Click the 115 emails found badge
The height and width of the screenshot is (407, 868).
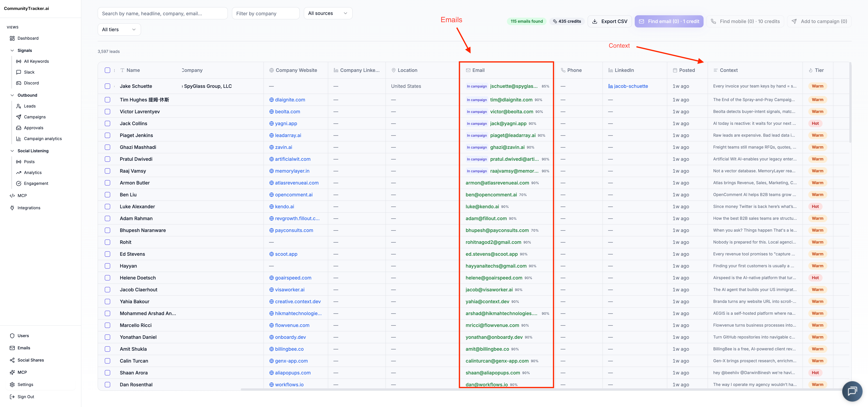[x=527, y=21]
